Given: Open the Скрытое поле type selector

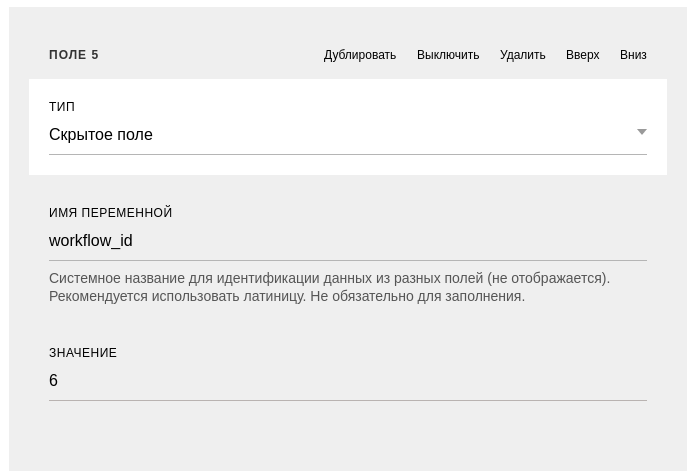Looking at the screenshot, I should pyautogui.click(x=348, y=135).
